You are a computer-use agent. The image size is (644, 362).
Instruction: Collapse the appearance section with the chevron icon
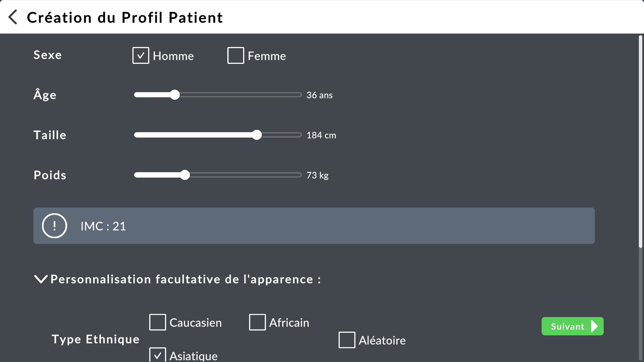tap(41, 279)
